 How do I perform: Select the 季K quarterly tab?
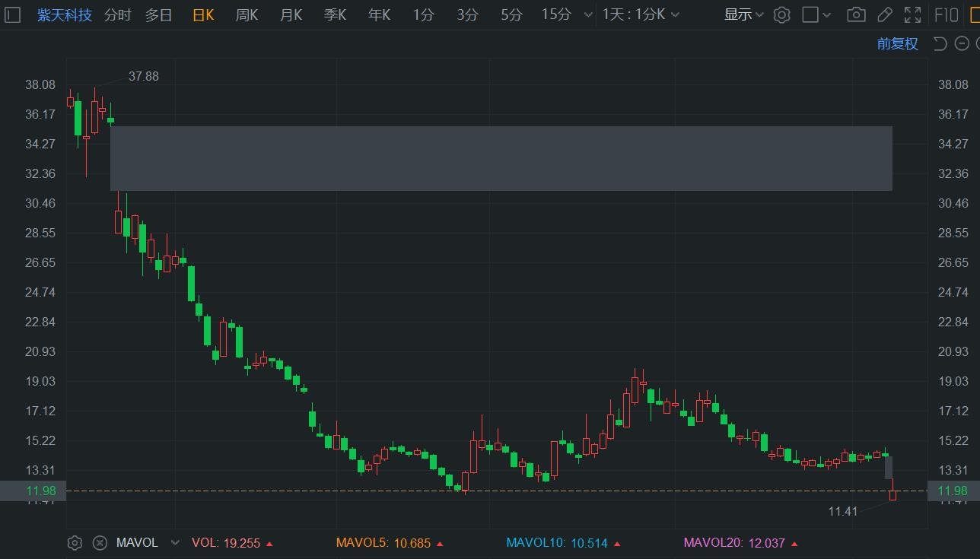tap(335, 14)
